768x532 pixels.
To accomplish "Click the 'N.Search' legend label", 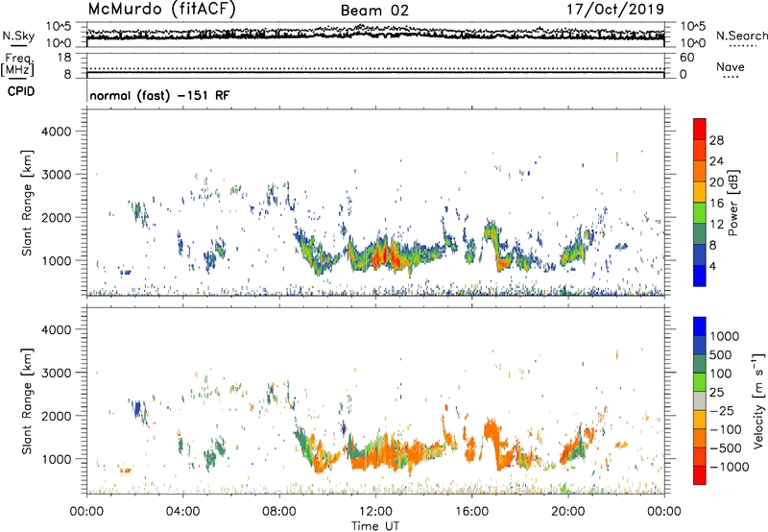I will (x=741, y=36).
